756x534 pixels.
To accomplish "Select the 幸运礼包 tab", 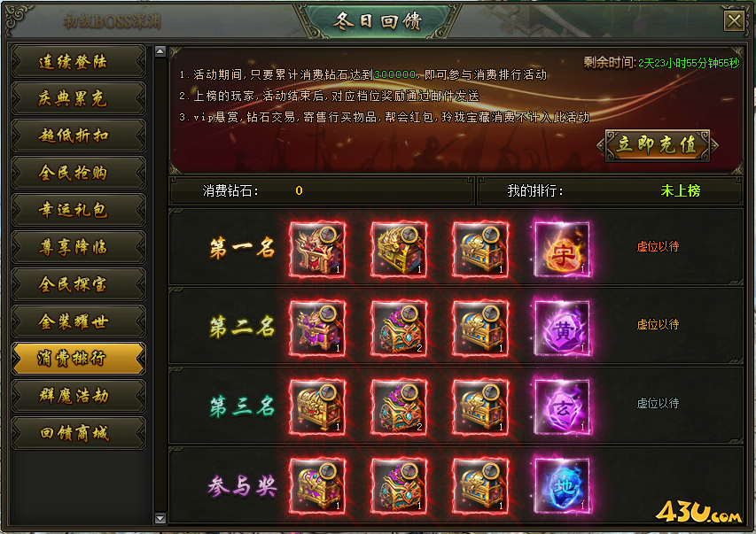I will [x=78, y=210].
